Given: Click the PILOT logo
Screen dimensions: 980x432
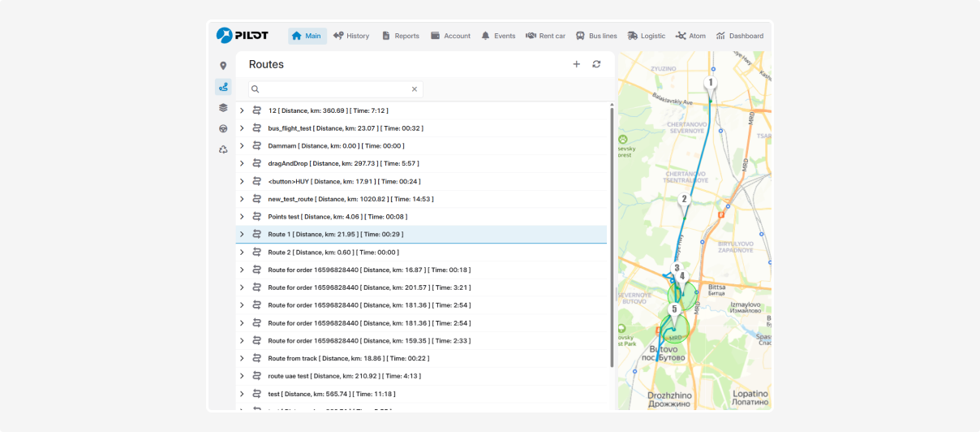Looking at the screenshot, I should pos(242,36).
